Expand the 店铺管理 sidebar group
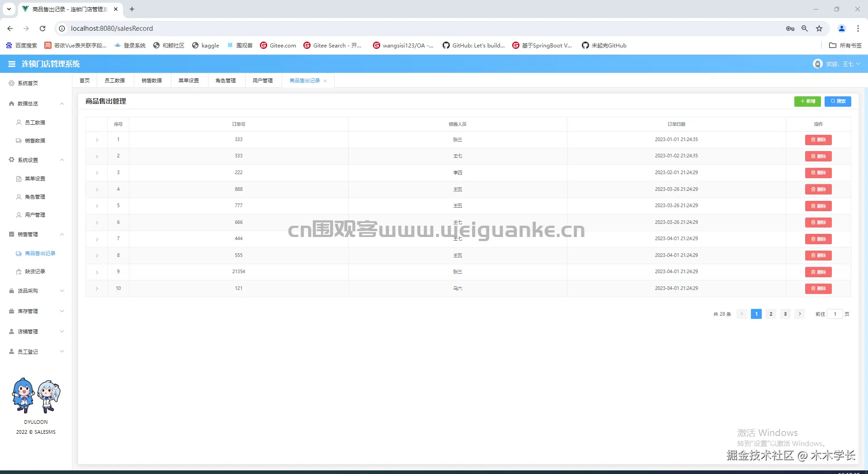Screen dimensions: 868x474 click(36, 332)
